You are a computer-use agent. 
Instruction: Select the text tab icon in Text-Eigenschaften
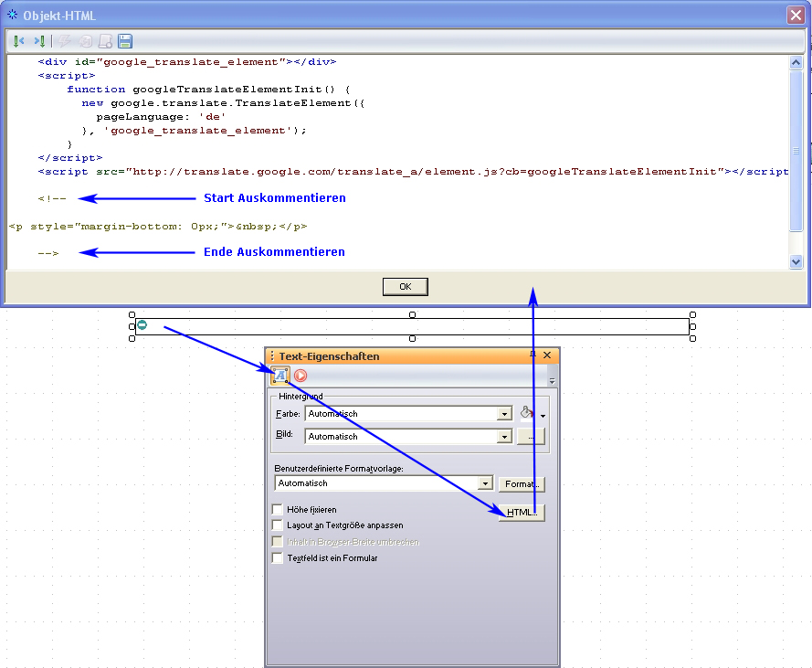280,375
